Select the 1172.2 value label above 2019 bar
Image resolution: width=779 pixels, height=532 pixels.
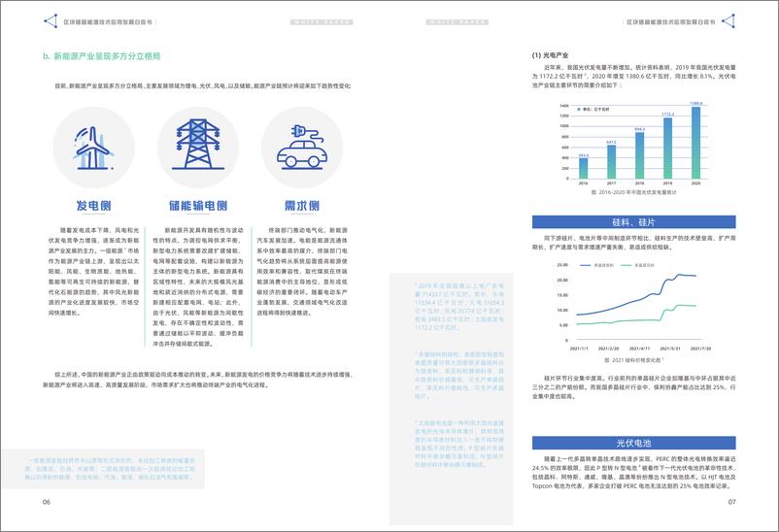click(x=667, y=115)
